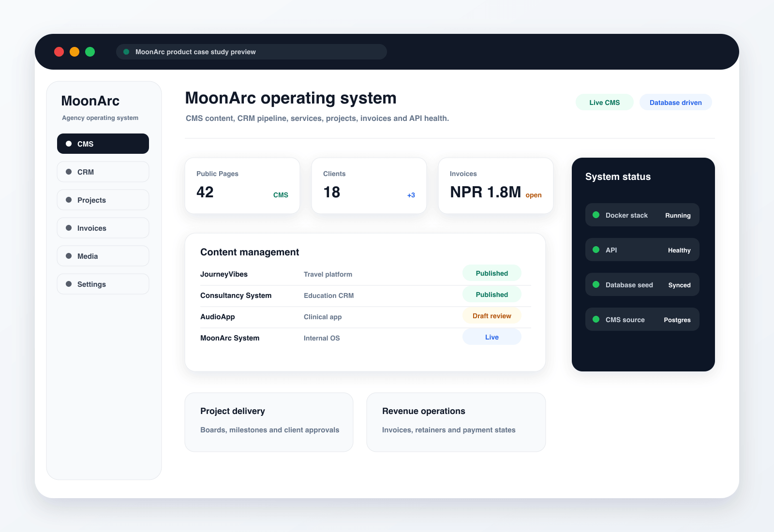Click the Content management heading
The image size is (774, 532).
tap(250, 252)
